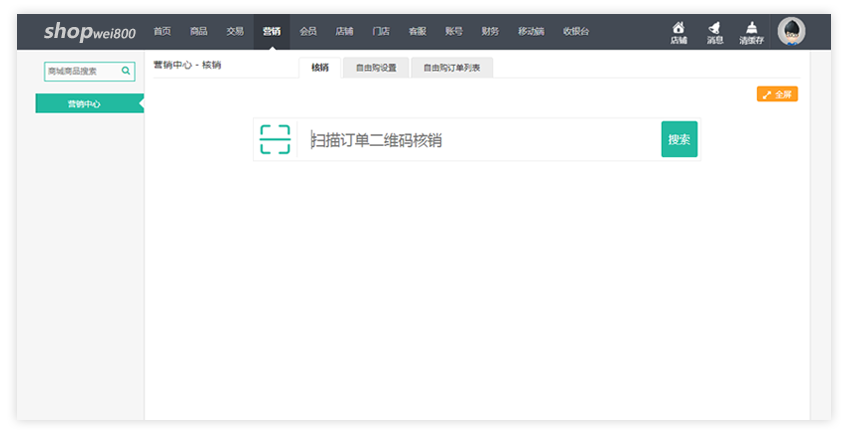Click the magnifier icon in sidebar search
The height and width of the screenshot is (434, 845).
click(x=126, y=71)
